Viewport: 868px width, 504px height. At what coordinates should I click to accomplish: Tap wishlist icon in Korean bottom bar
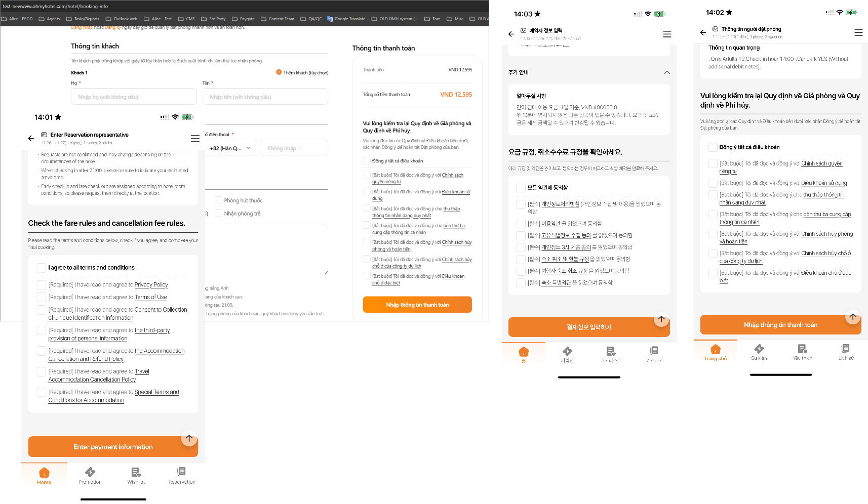[611, 351]
